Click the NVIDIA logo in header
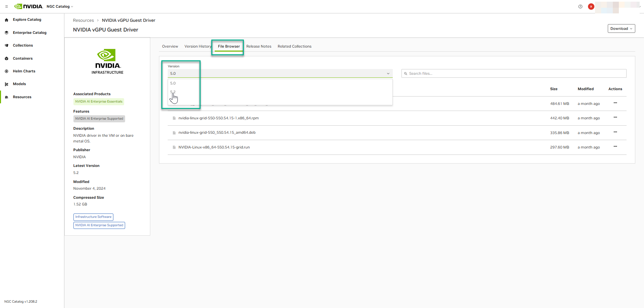The image size is (644, 308). coord(29,6)
